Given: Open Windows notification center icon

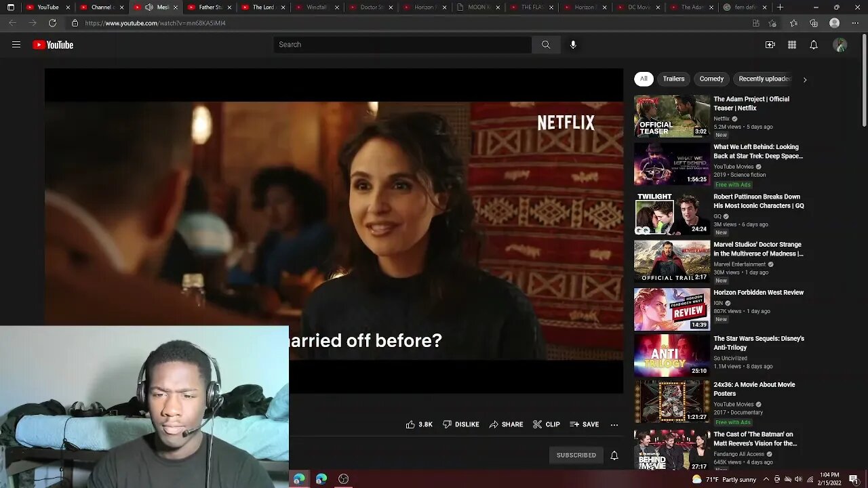Looking at the screenshot, I should [854, 479].
